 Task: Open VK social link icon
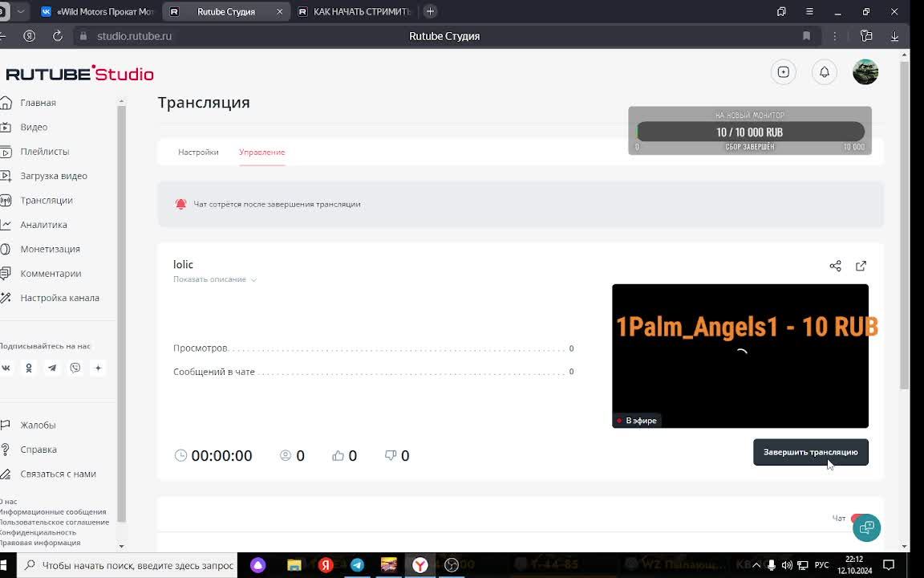(6, 368)
